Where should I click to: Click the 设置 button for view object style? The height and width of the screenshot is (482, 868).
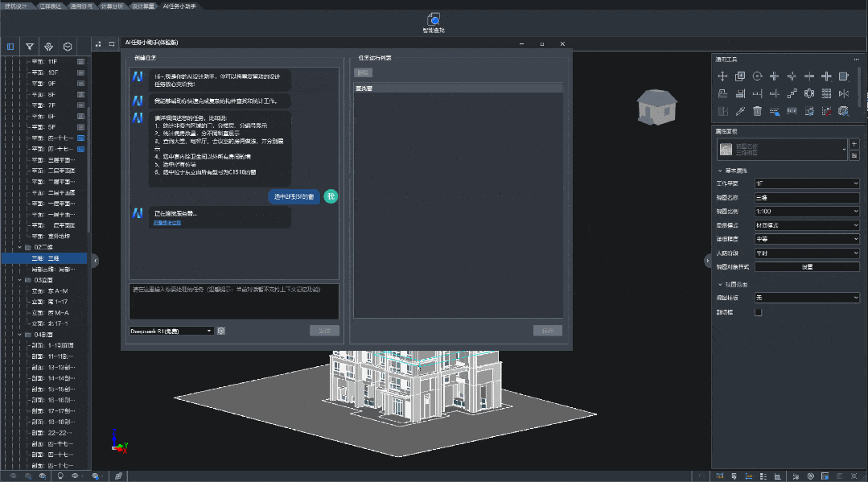coord(807,267)
